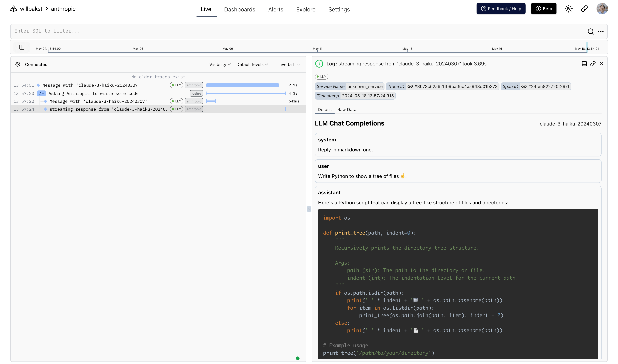Click the Span ID link icon
Screen dimensions: 618x364
point(524,86)
